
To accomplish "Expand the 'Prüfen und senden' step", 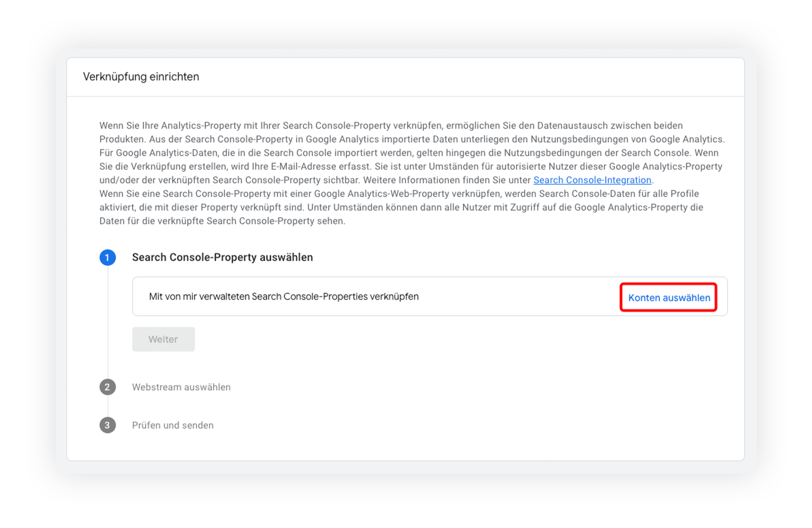I will (172, 425).
